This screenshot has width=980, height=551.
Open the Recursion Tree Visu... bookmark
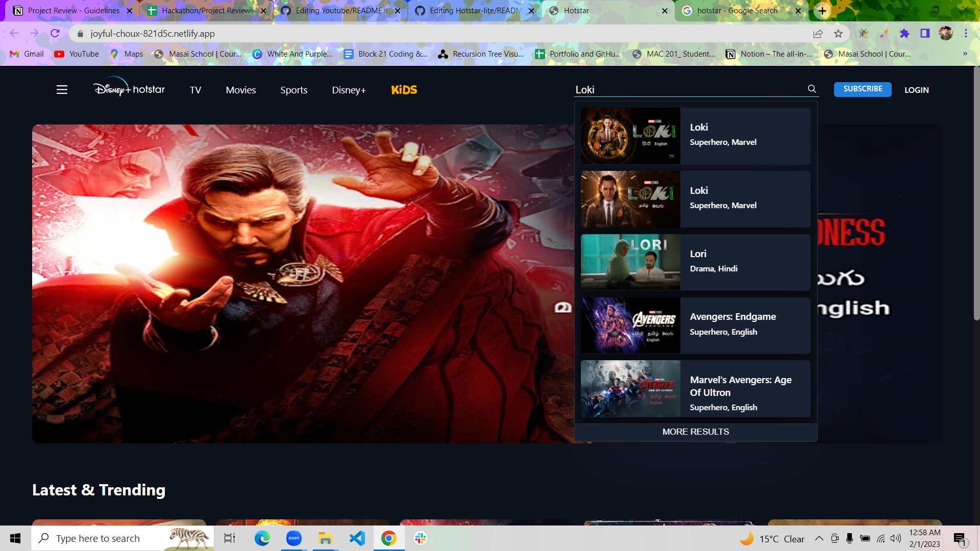(x=481, y=54)
